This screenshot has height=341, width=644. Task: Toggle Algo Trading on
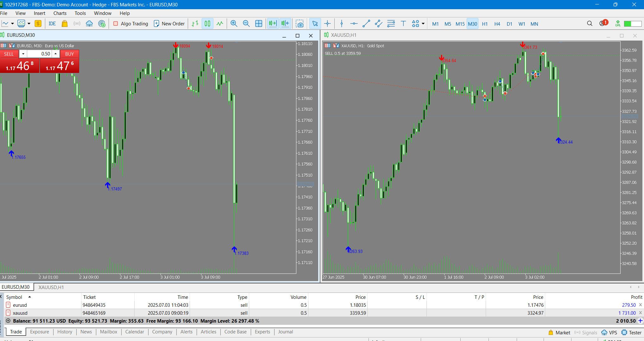pos(131,24)
